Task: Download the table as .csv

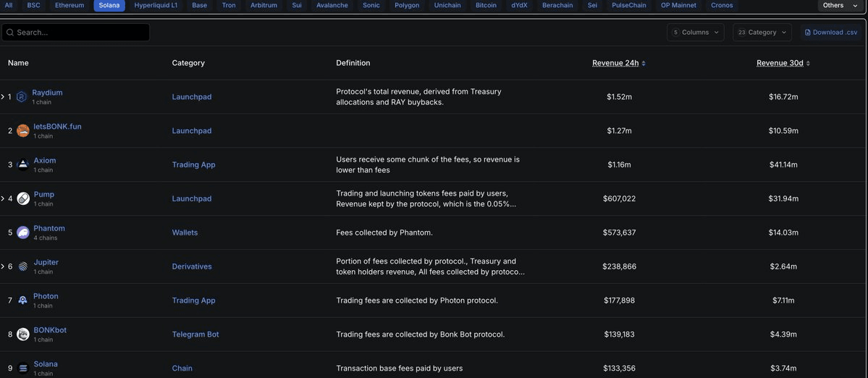Action: point(831,33)
